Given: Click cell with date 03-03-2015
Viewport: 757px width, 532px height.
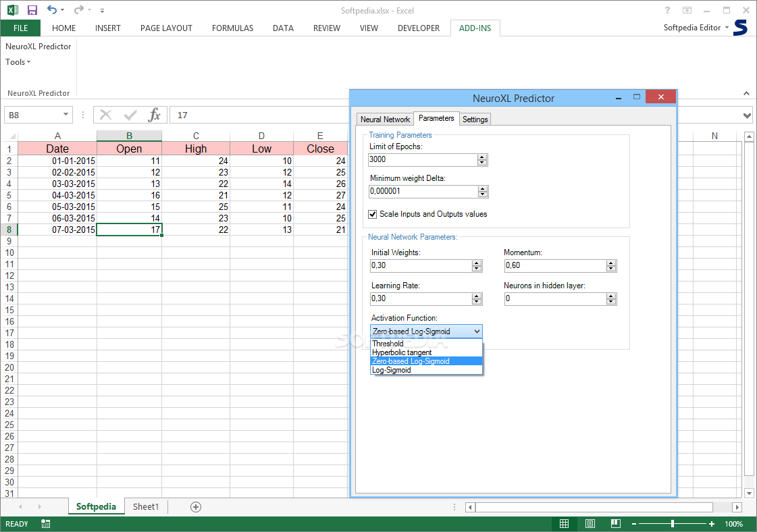Looking at the screenshot, I should pos(57,184).
